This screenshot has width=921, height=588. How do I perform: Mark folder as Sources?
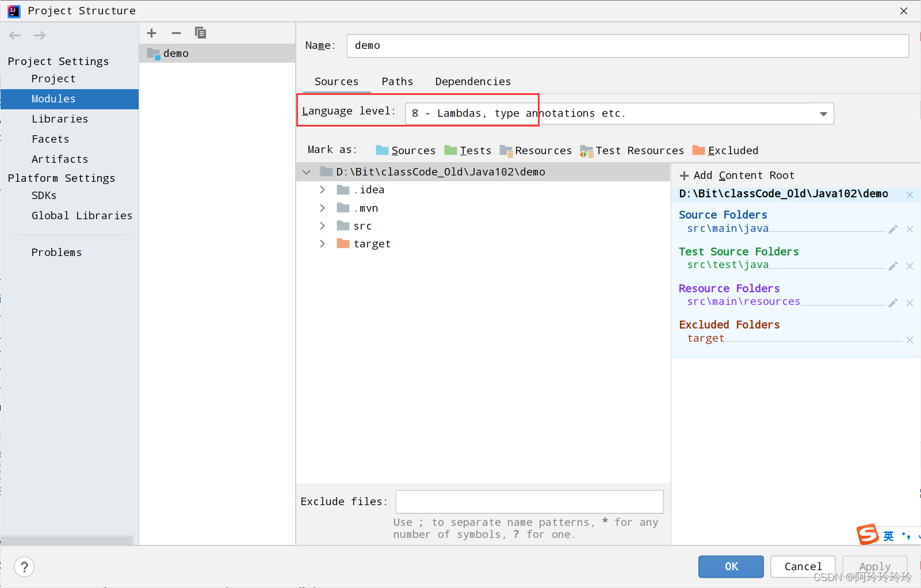pyautogui.click(x=406, y=151)
